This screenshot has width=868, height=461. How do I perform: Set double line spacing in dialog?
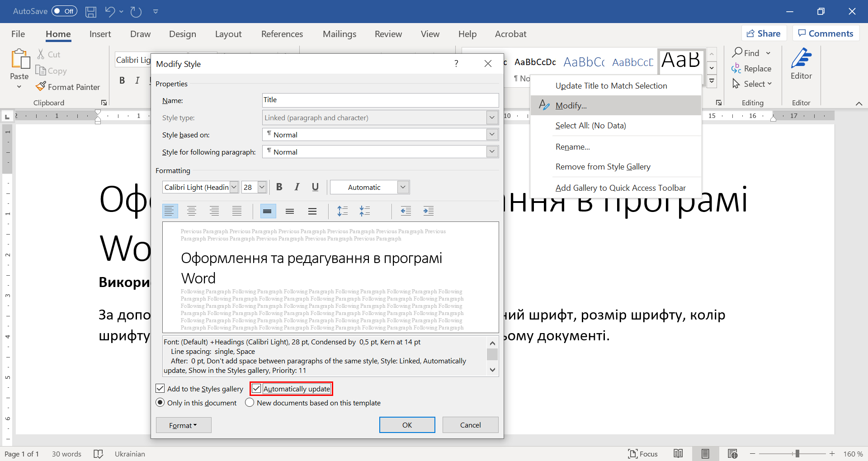click(x=312, y=211)
